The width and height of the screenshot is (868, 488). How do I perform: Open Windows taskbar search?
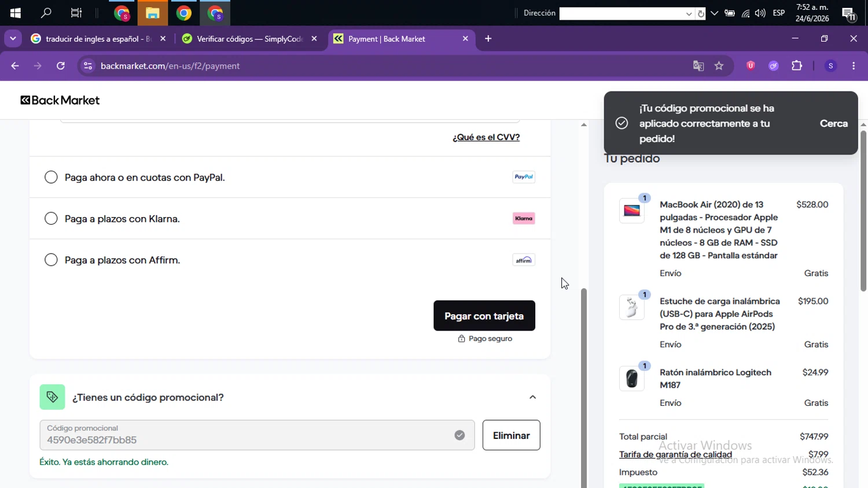click(x=46, y=13)
